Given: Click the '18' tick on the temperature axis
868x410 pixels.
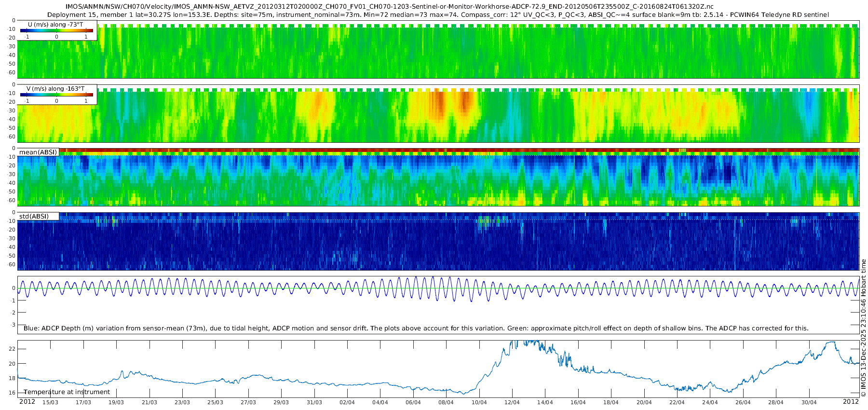Looking at the screenshot, I should [x=13, y=378].
